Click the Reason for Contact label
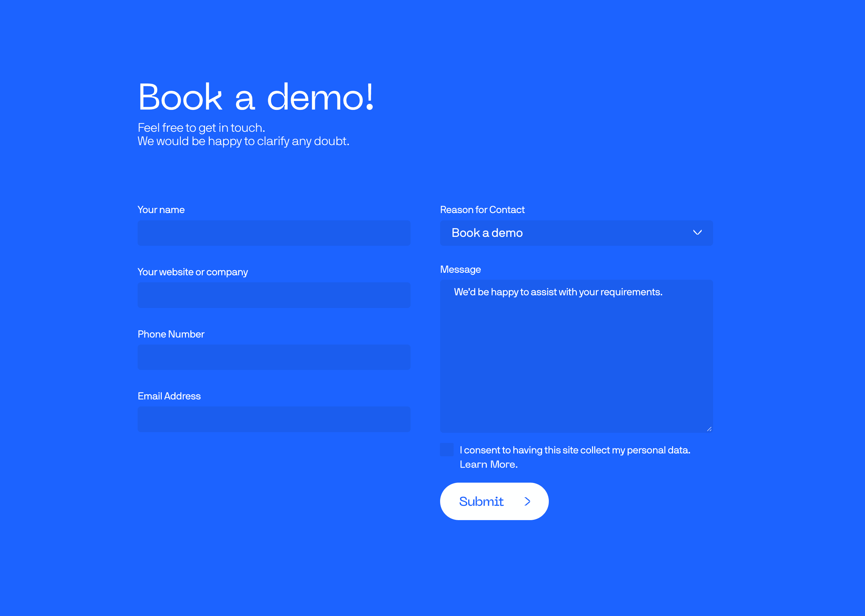 (x=482, y=210)
